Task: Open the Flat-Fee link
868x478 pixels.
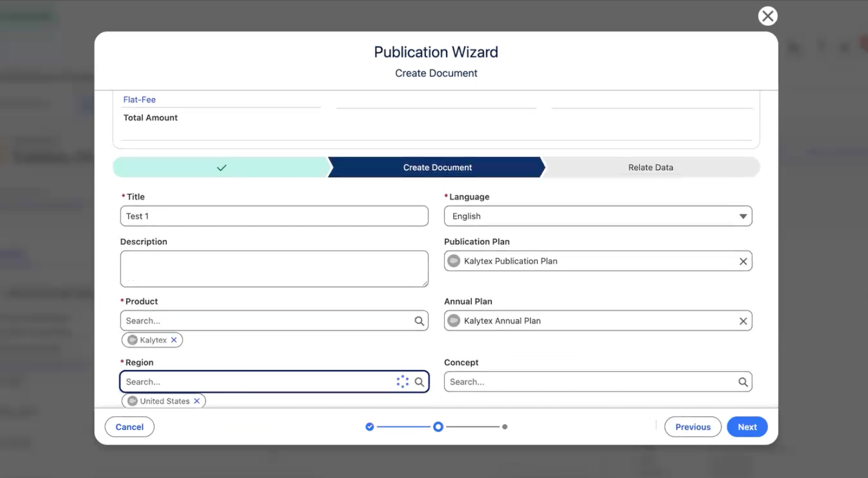Action: click(139, 99)
